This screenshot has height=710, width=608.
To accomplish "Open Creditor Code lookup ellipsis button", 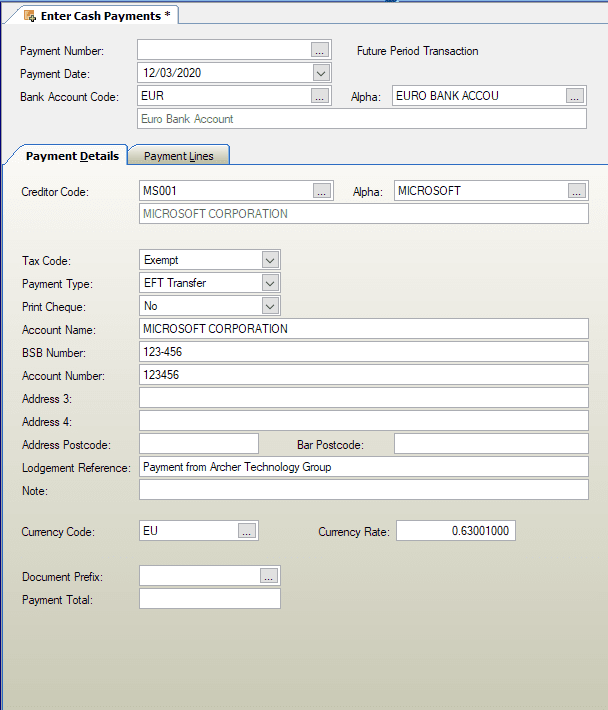I will click(x=321, y=191).
